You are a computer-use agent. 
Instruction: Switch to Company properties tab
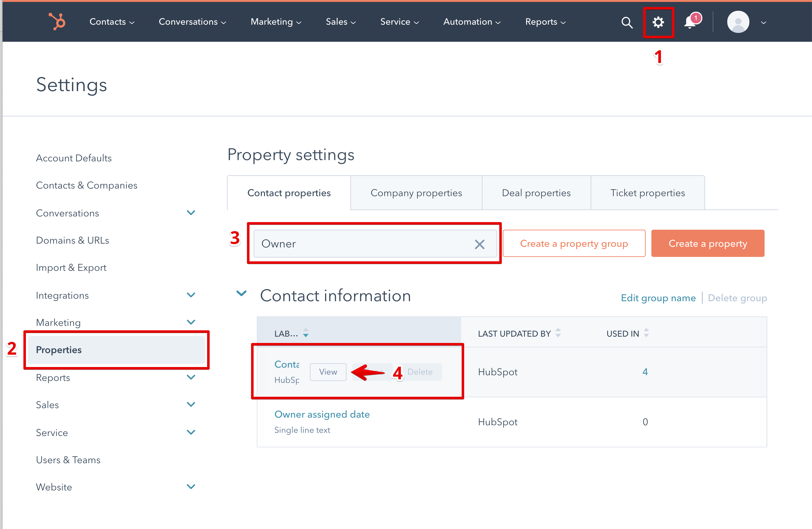(x=416, y=193)
